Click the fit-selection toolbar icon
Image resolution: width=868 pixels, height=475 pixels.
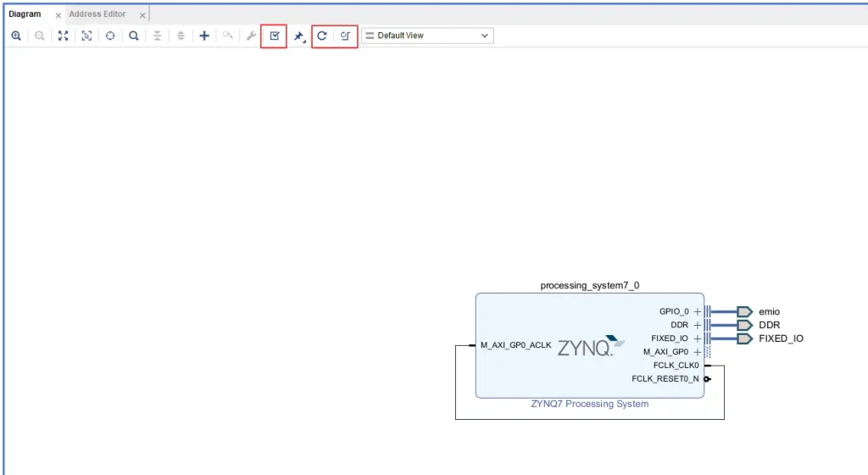pos(86,36)
